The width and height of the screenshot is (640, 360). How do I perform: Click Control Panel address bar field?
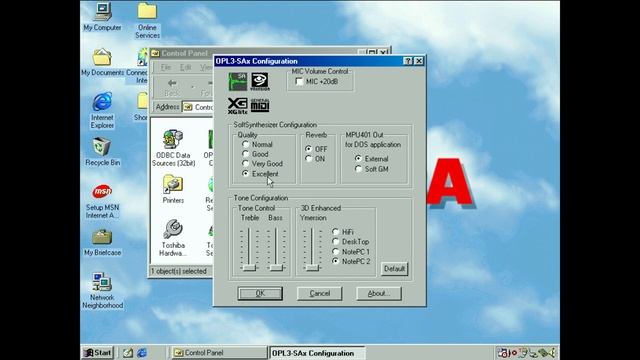198,107
